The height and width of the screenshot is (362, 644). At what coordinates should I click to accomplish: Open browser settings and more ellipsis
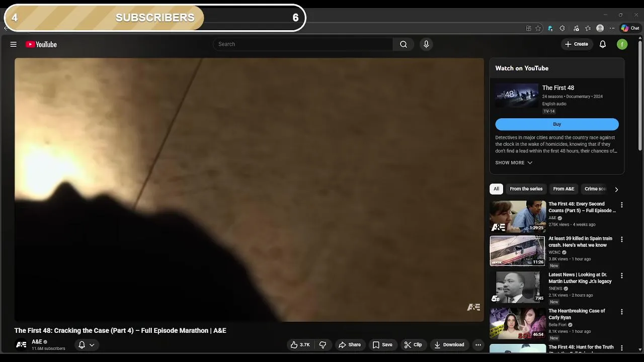pyautogui.click(x=612, y=28)
